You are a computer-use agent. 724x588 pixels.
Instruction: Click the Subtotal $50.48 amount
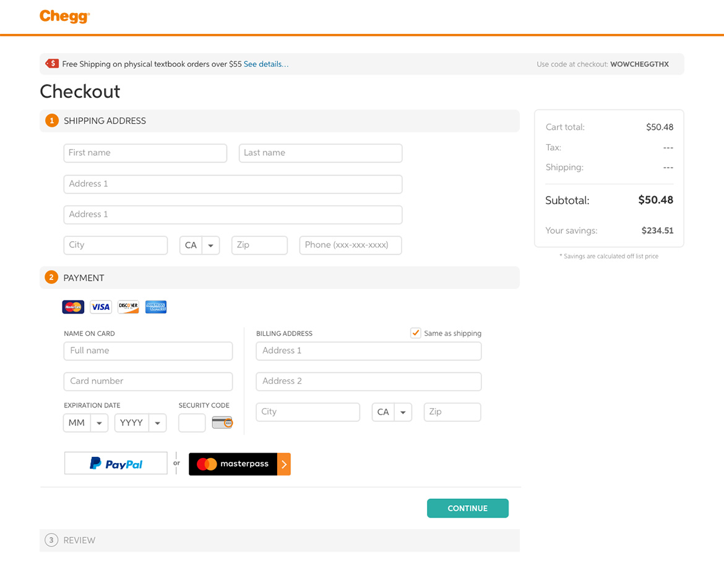pos(656,200)
